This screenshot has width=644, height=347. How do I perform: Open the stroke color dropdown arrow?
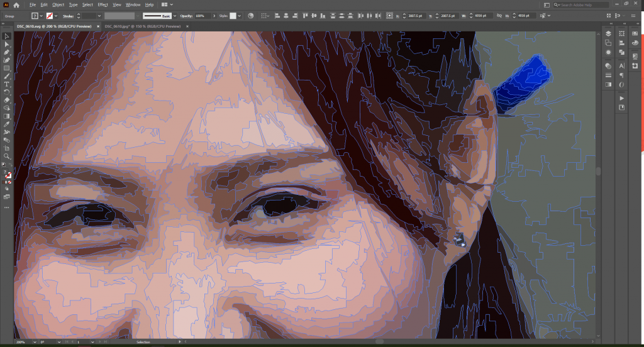[x=56, y=16]
